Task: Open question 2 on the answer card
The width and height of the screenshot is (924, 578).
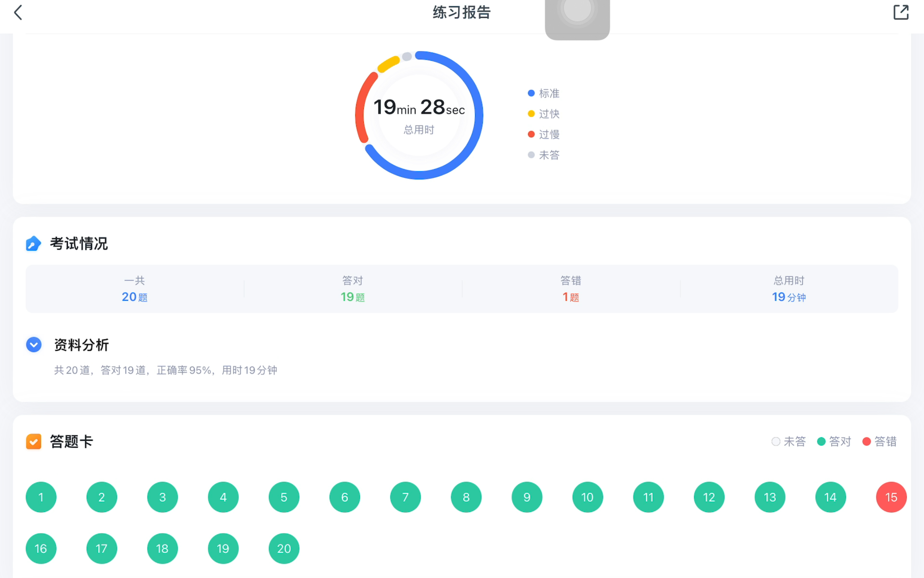Action: 102,497
